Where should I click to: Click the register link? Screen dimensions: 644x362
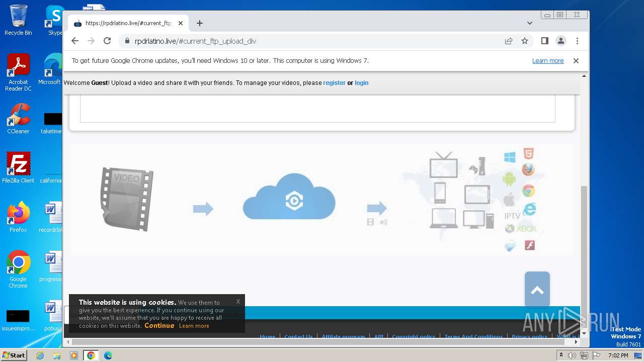point(334,83)
